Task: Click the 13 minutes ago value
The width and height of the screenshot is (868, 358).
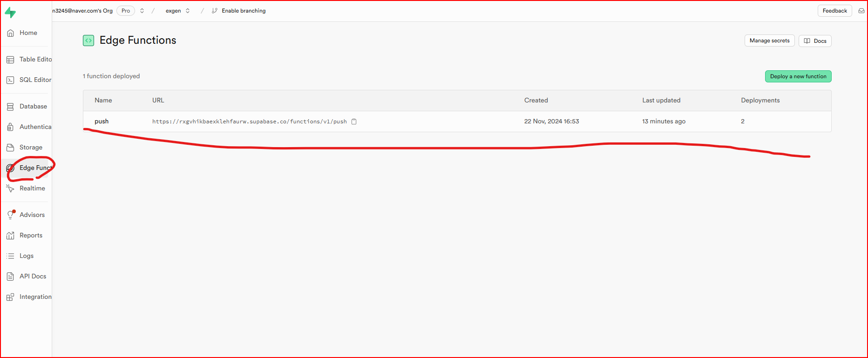Action: click(x=664, y=122)
